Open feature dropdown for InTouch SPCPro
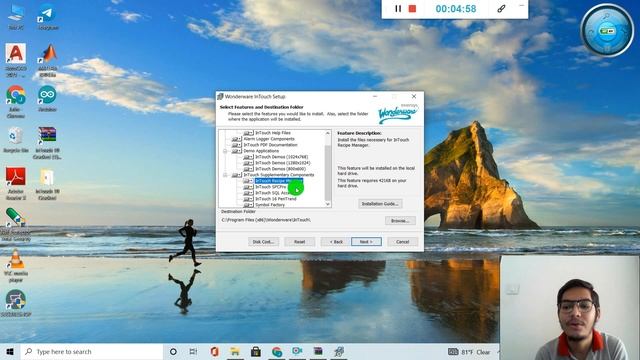The height and width of the screenshot is (360, 640). [x=248, y=187]
